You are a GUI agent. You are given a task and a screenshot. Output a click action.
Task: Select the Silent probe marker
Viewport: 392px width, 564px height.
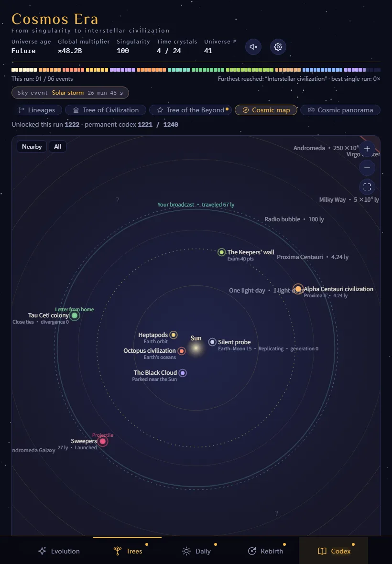point(212,342)
